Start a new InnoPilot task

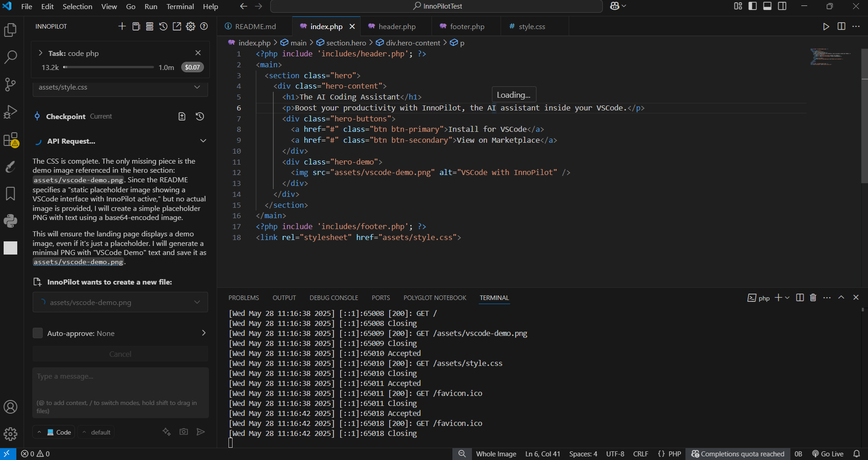(x=121, y=26)
